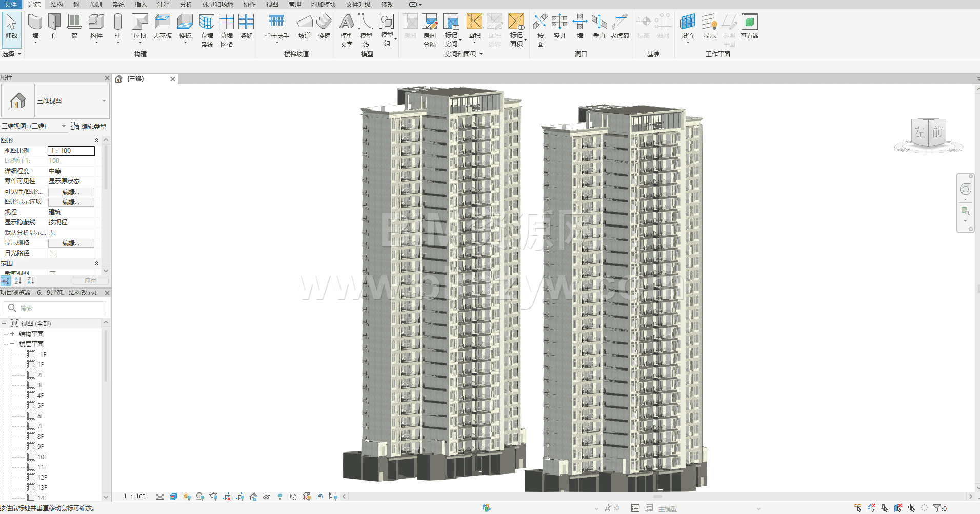Viewport: 980px width, 514px height.
Task: Click the Door (门) tool icon
Action: [x=54, y=27]
